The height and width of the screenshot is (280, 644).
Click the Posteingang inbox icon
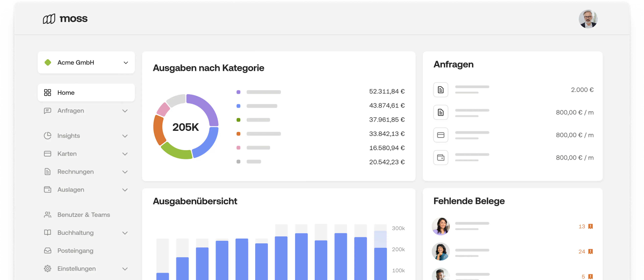[47, 250]
